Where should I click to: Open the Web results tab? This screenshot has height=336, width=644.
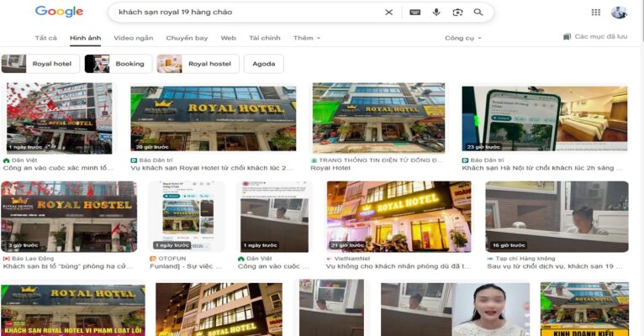click(229, 38)
